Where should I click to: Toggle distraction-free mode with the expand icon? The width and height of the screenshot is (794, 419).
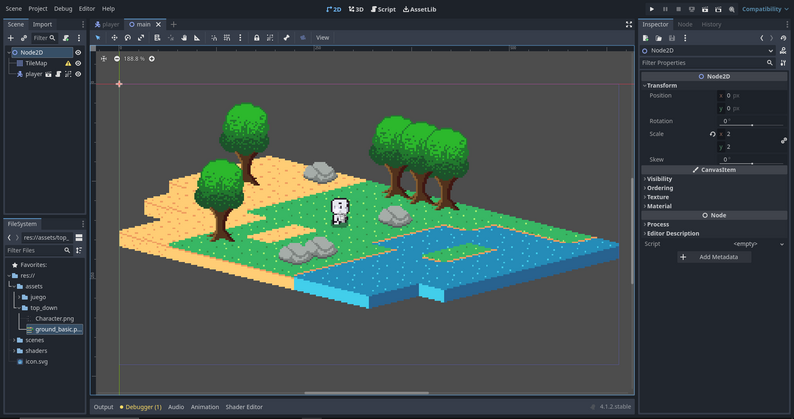629,24
